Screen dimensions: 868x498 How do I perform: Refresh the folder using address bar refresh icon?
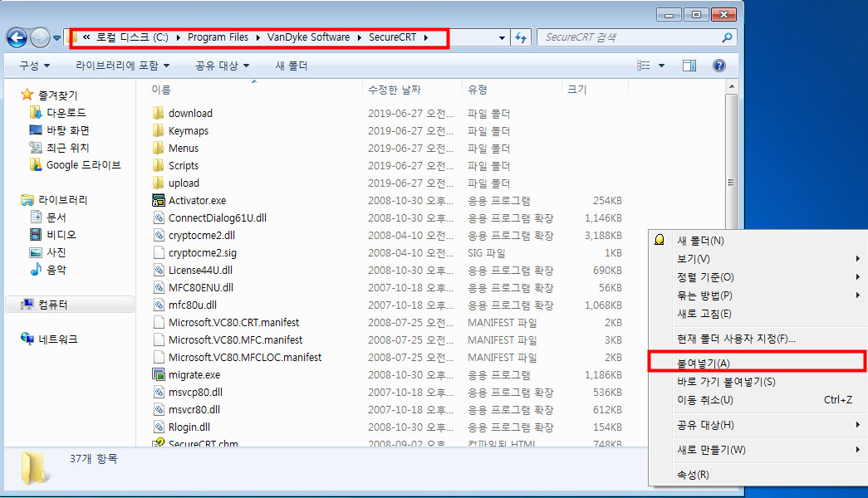(x=520, y=37)
